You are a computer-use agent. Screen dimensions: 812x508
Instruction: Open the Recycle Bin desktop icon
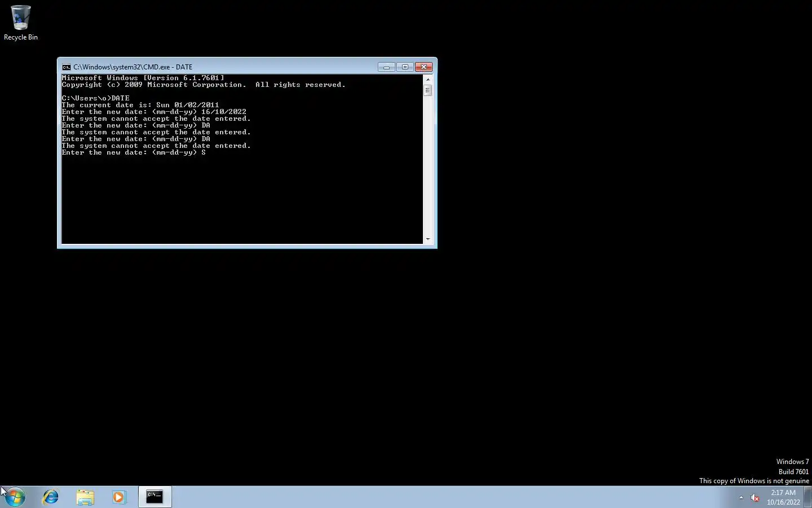pos(21,23)
